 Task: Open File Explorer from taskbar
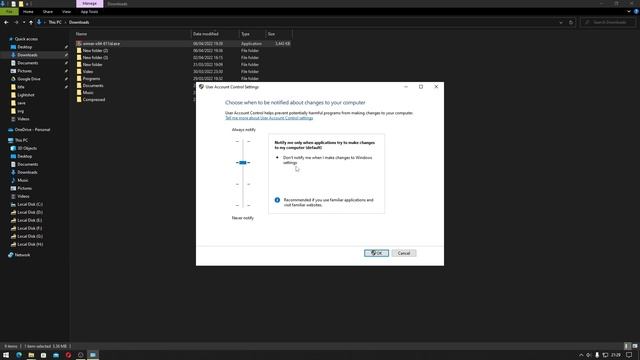tap(31, 355)
